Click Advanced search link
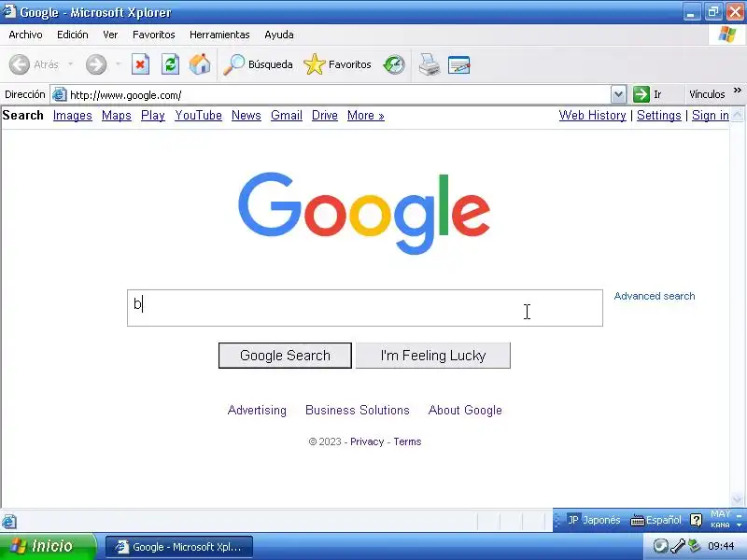 [655, 296]
